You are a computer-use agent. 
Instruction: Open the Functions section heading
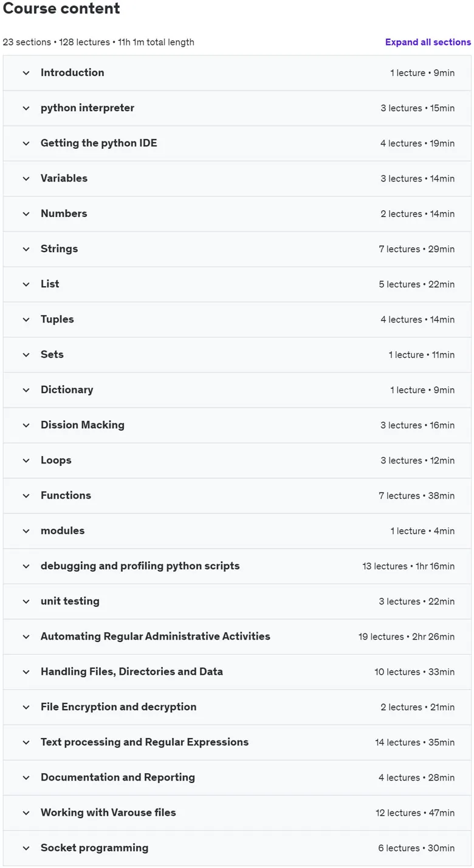[66, 495]
